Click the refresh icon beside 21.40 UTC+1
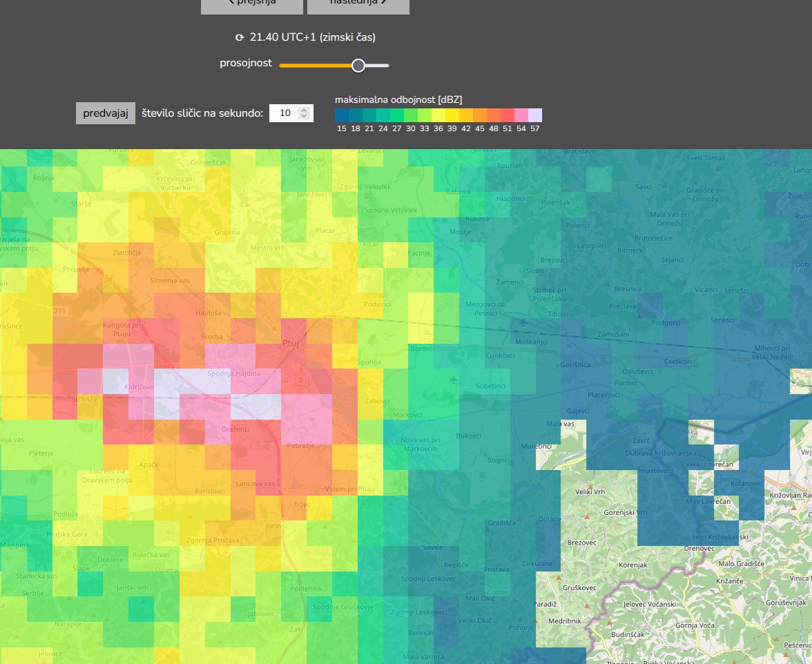The height and width of the screenshot is (664, 812). (x=240, y=37)
